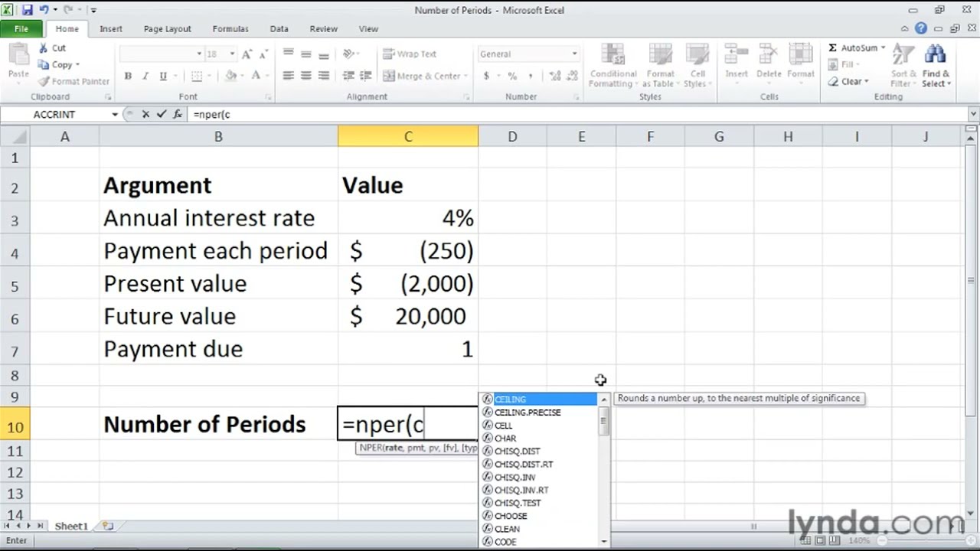Click the formula bar Cancel X icon

click(145, 114)
